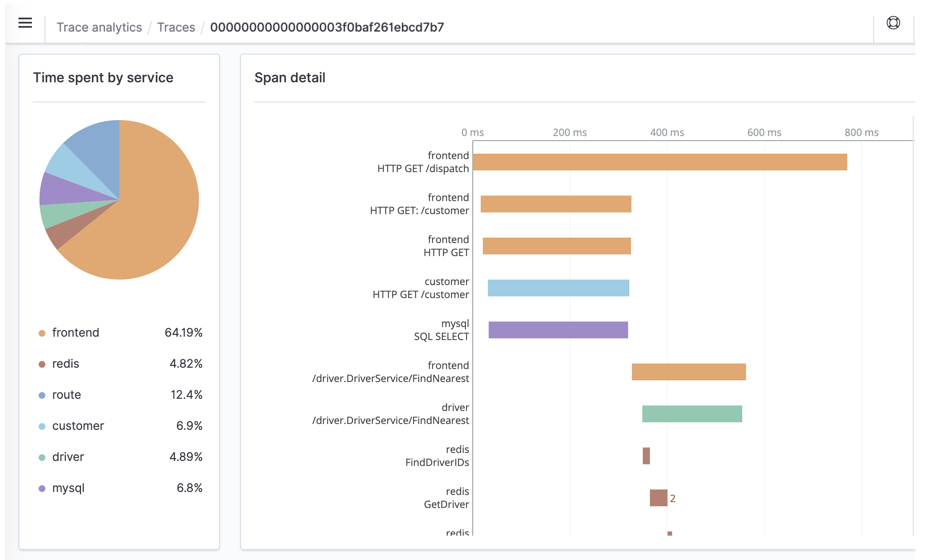The height and width of the screenshot is (560, 927).
Task: Click the customer legend color dot
Action: [x=41, y=426]
